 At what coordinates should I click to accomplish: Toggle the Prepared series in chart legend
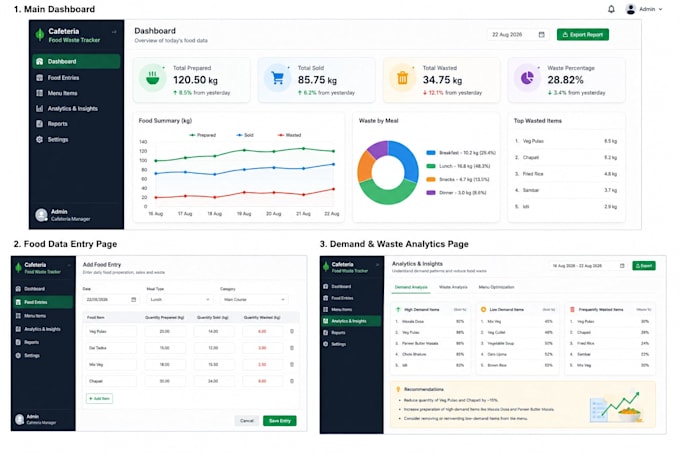click(203, 135)
